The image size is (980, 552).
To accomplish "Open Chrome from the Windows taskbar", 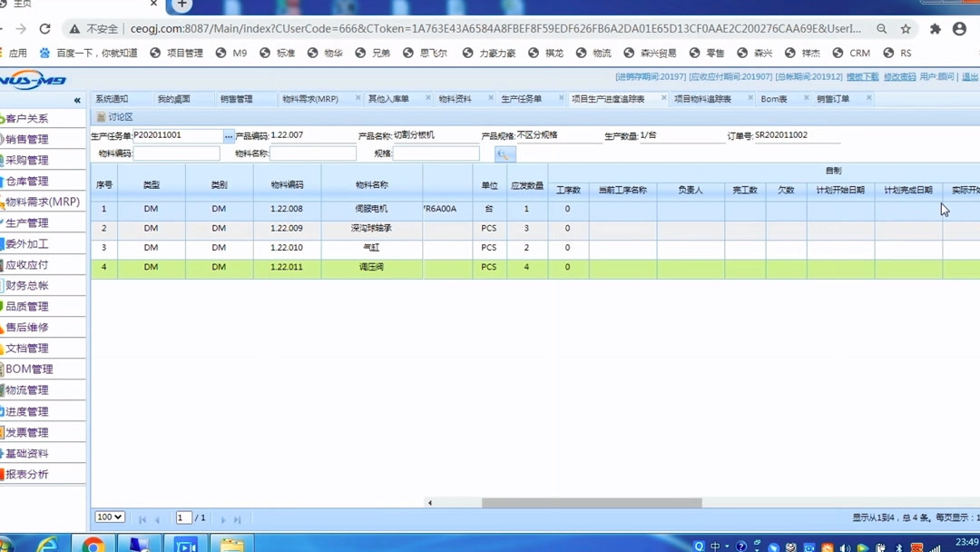I will point(93,544).
